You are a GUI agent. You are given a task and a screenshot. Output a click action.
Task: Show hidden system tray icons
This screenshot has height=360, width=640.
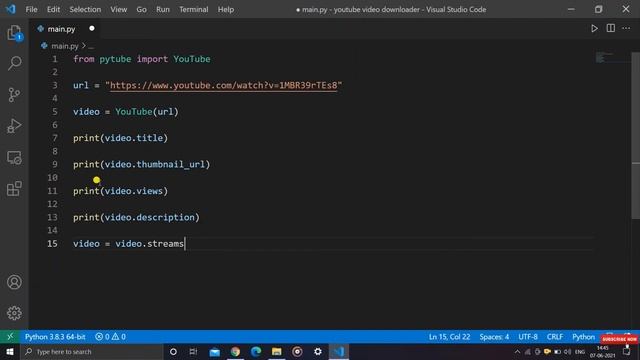(x=517, y=351)
